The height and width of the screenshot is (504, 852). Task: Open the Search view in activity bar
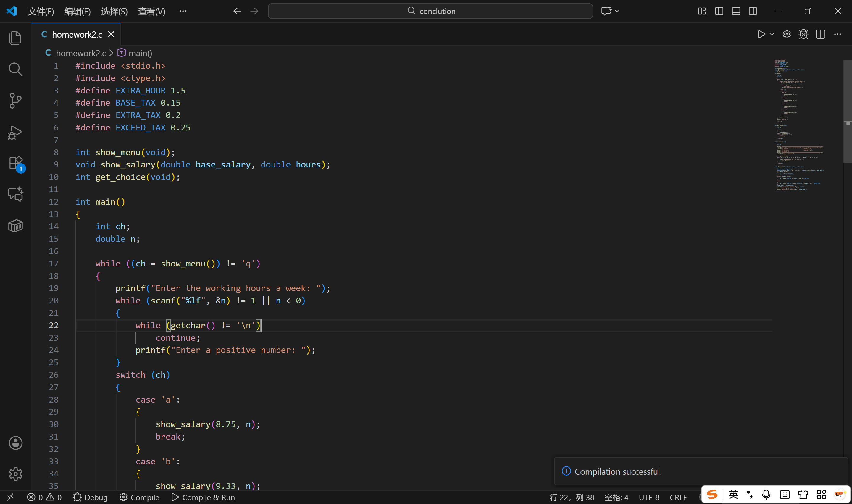click(x=15, y=69)
